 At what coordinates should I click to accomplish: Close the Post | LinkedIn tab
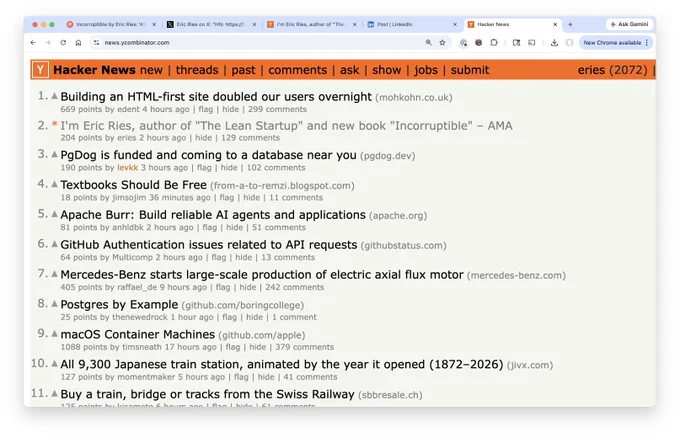click(455, 25)
